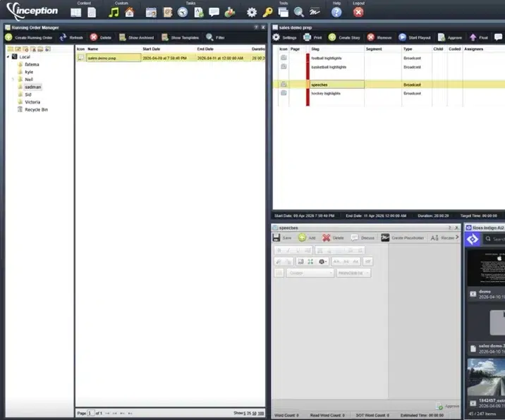Click the signature icon under Tools
This screenshot has height=420, width=505.
pos(315,13)
